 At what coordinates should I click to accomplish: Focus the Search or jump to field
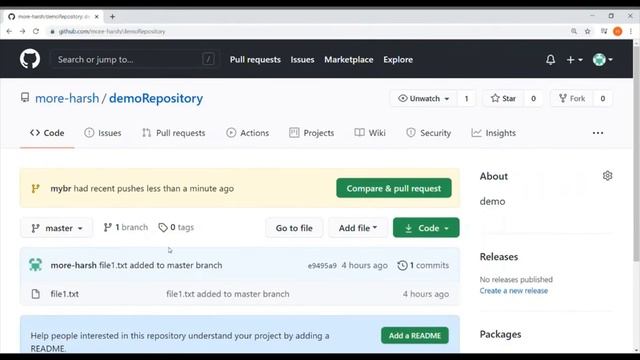(x=135, y=60)
